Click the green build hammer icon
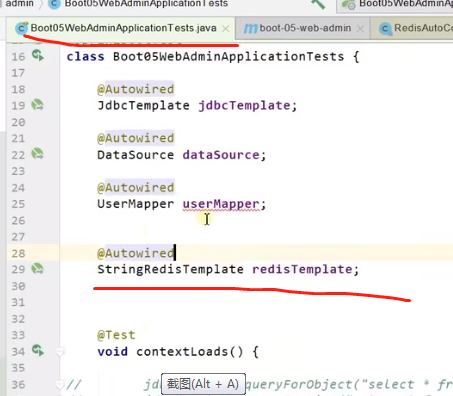453x396 pixels. pyautogui.click(x=318, y=4)
